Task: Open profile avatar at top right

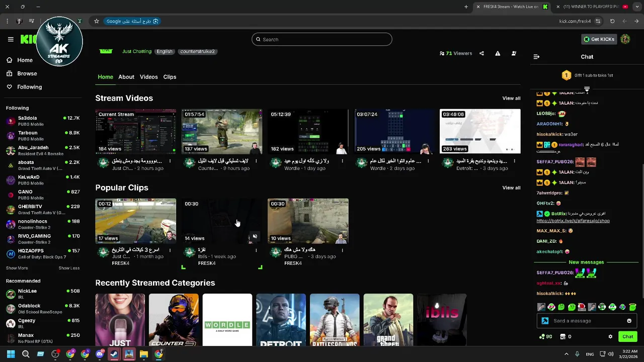Action: [x=625, y=39]
